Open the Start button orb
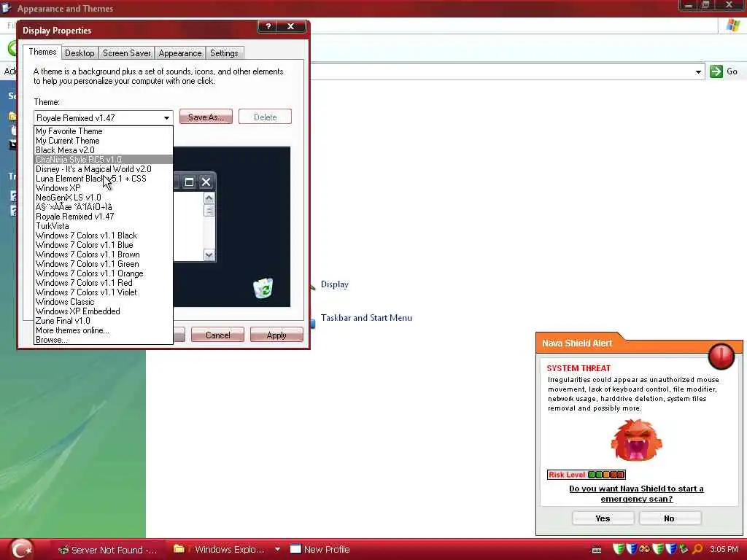Image resolution: width=747 pixels, height=560 pixels. coord(21,549)
